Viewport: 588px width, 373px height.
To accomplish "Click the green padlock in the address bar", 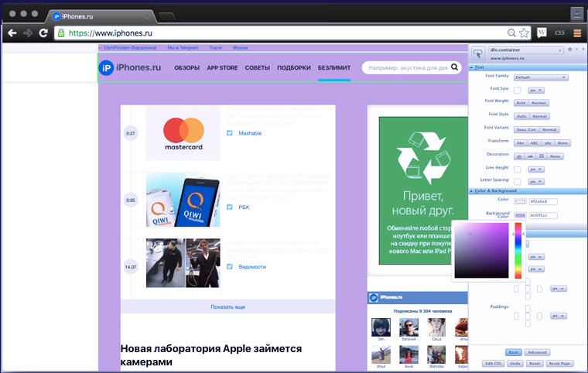I will pyautogui.click(x=61, y=33).
